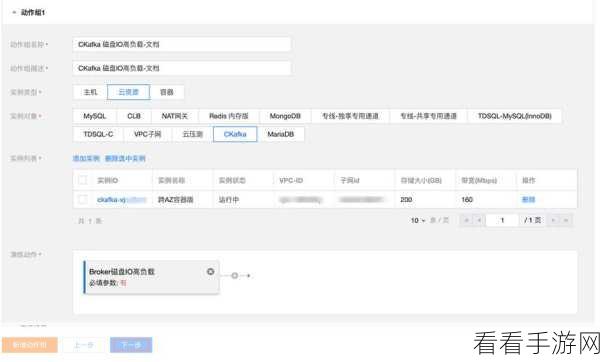Remove the Broker action via its X icon
This screenshot has width=600, height=362.
click(210, 272)
